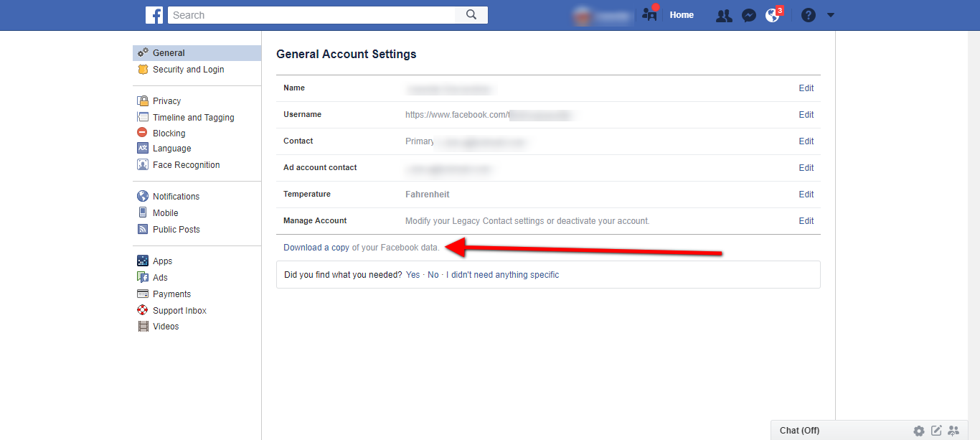Click the padlock icon beside Privacy
Viewport: 980px width, 440px height.
click(x=143, y=101)
